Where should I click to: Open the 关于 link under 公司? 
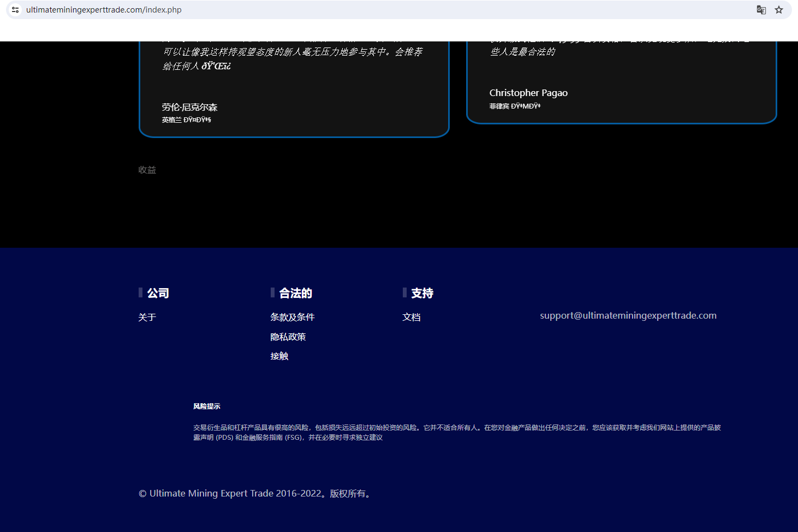147,318
